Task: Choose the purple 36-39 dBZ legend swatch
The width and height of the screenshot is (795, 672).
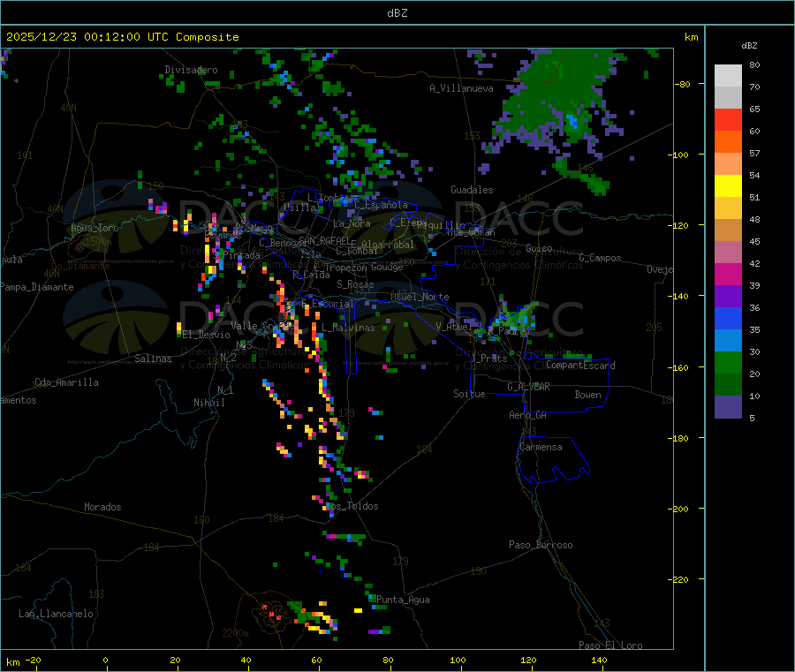Action: [x=728, y=297]
